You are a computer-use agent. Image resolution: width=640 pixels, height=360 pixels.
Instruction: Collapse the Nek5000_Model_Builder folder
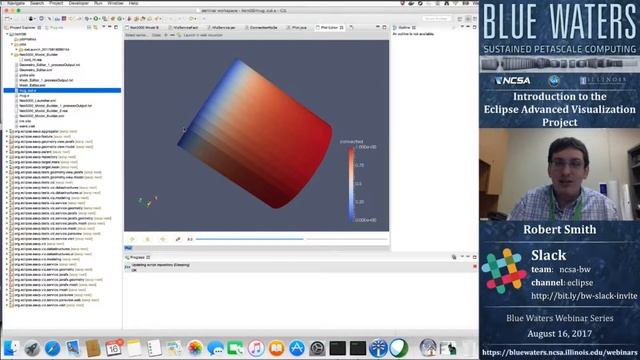point(12,54)
